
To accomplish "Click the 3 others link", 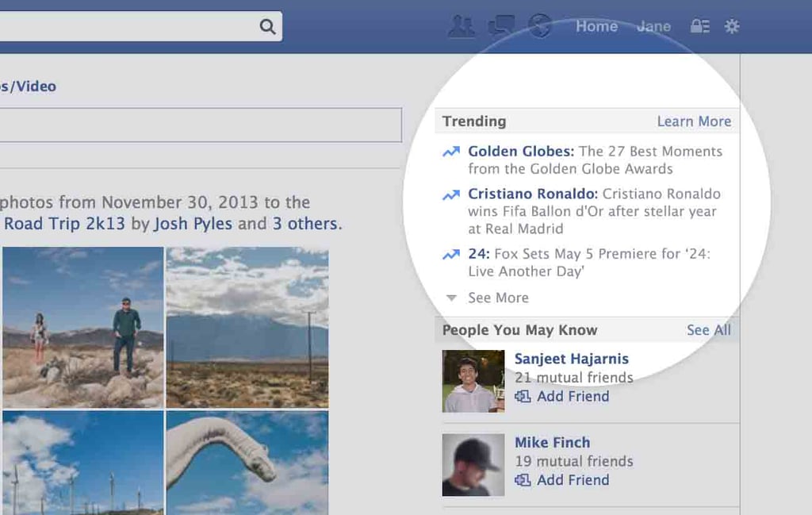I will tap(305, 224).
